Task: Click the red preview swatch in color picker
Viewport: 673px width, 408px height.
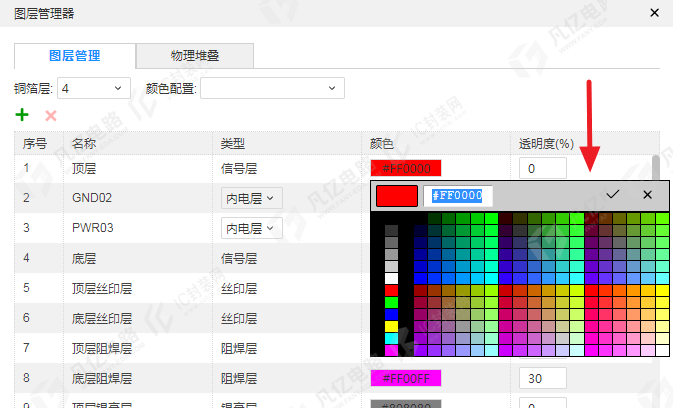Action: tap(397, 196)
